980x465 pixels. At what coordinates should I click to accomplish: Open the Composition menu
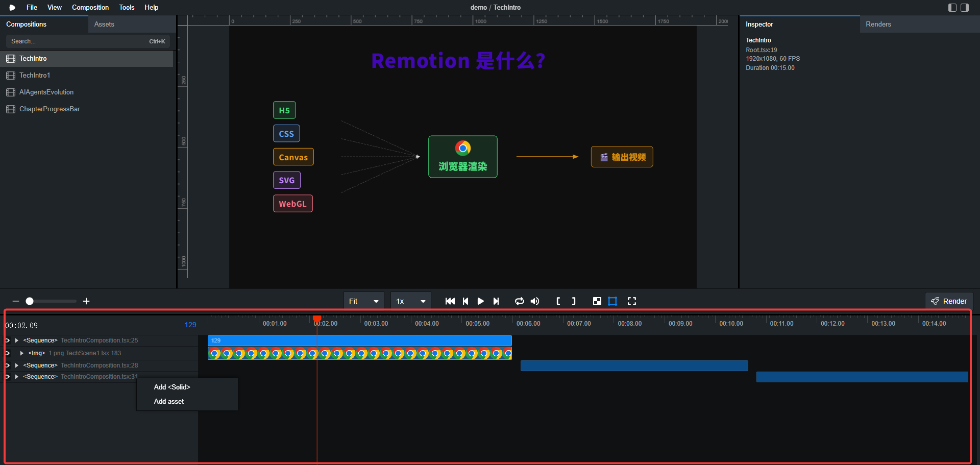click(90, 8)
